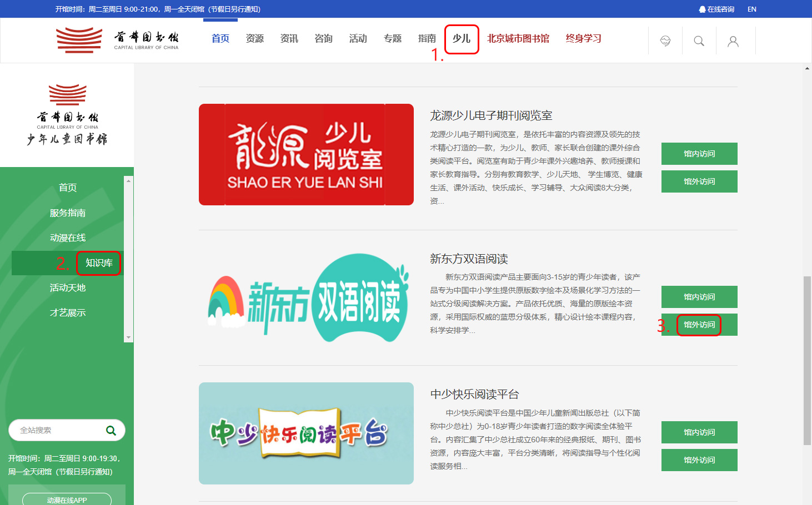Viewport: 812px width, 505px height.
Task: Click the magnifier icon in 全站搜索 box
Action: click(112, 430)
